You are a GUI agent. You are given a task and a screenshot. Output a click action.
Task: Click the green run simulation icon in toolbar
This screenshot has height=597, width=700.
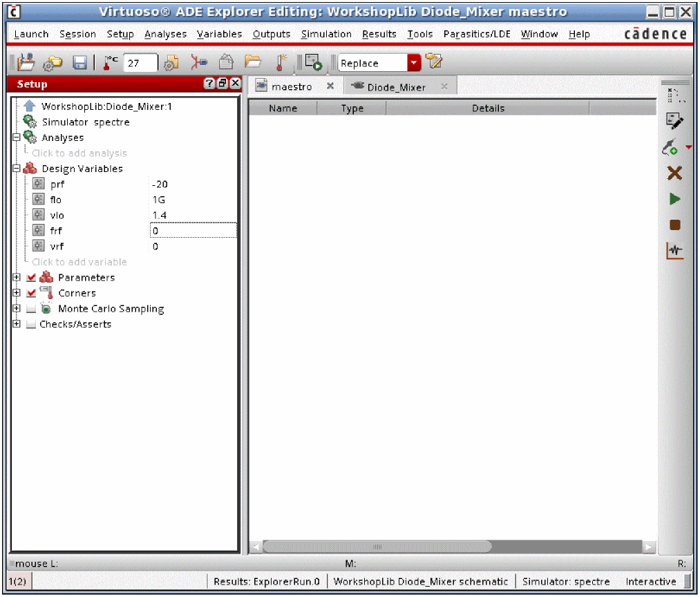313,63
